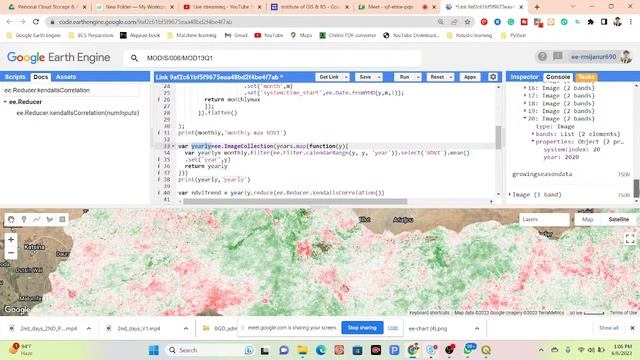Open the Windows Start menu
The image size is (640, 360).
coord(154,350)
